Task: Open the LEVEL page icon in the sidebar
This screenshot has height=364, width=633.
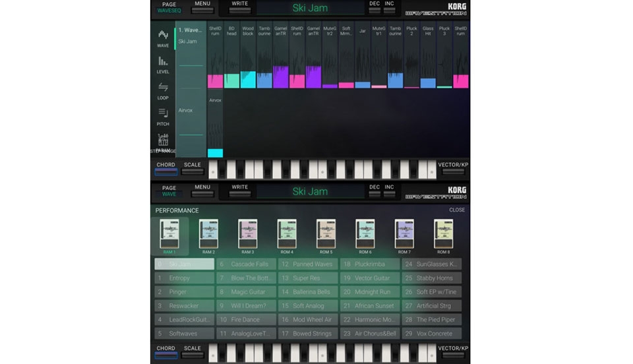Action: [x=163, y=65]
